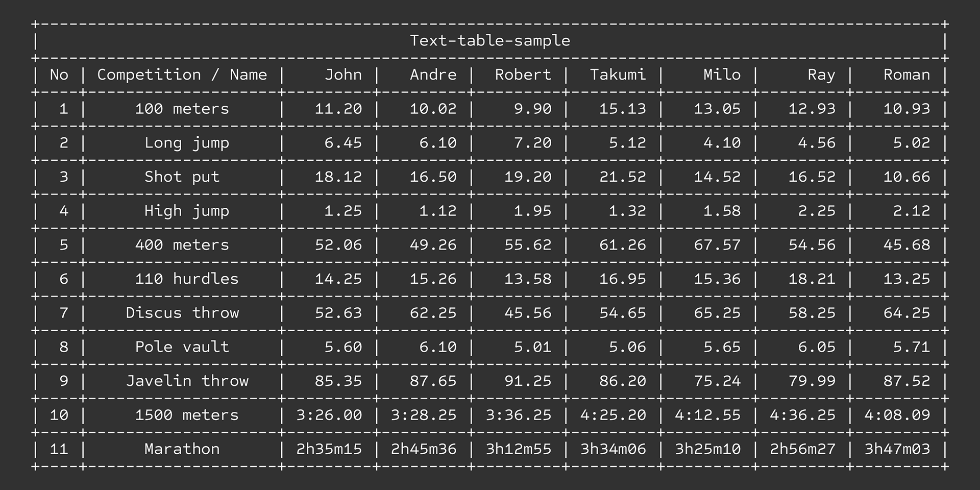This screenshot has width=980, height=490.
Task: Click the Shot put row label
Action: [182, 177]
